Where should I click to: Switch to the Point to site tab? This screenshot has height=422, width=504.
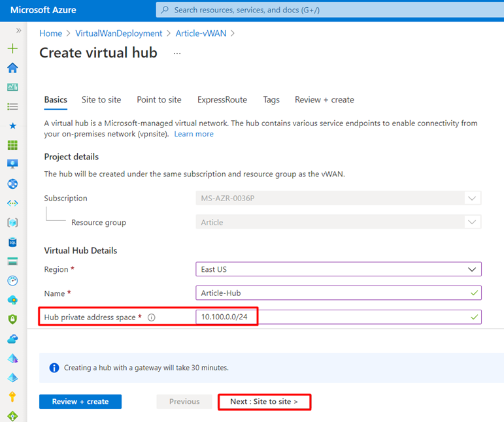tap(159, 99)
